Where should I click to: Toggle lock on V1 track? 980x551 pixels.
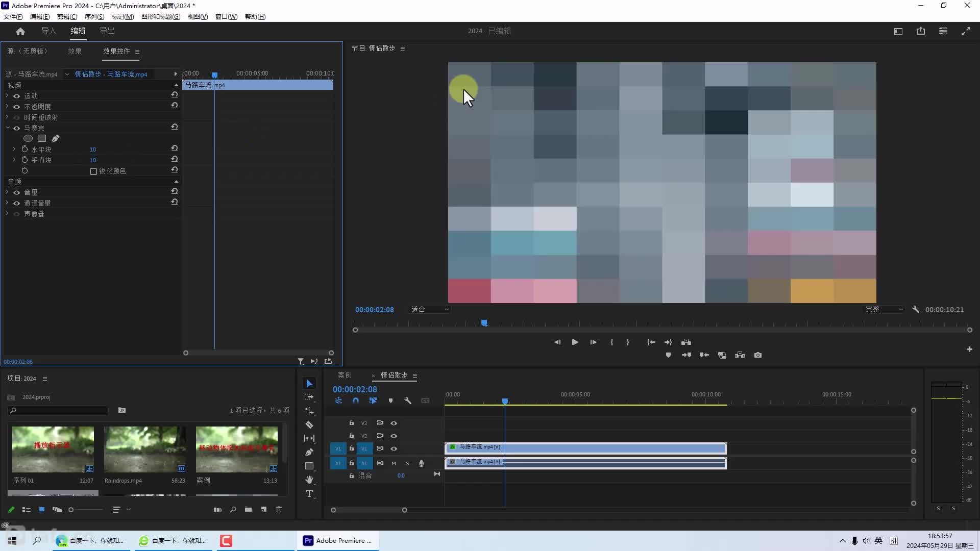click(351, 448)
